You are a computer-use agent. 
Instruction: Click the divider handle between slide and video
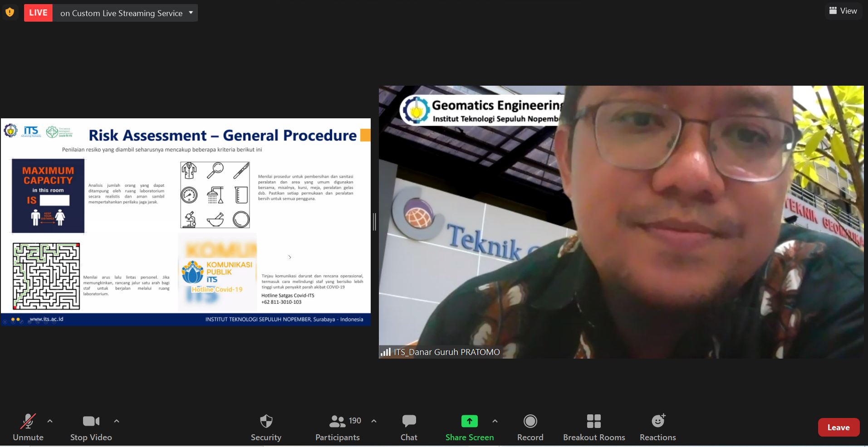point(374,222)
